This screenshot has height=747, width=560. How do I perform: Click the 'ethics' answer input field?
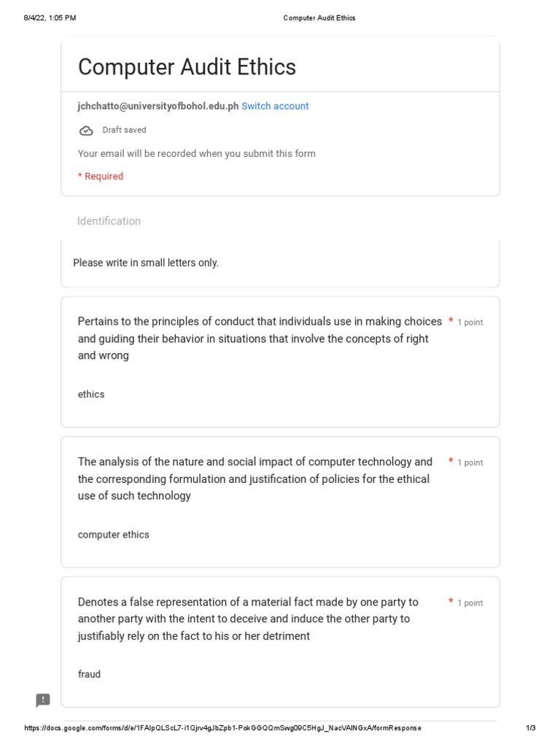tap(91, 394)
